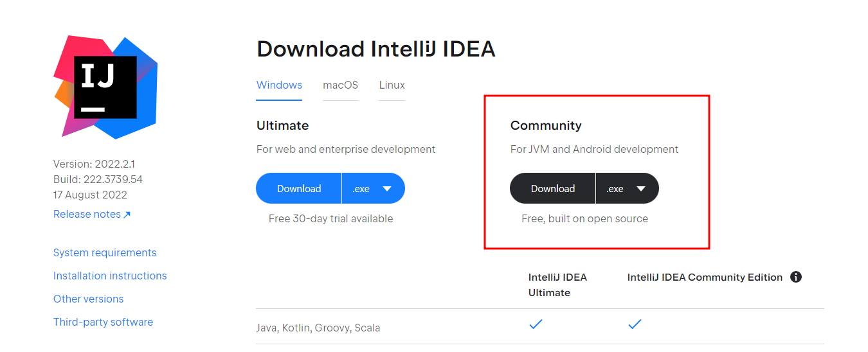Open System requirements link
This screenshot has width=868, height=352.
[105, 252]
